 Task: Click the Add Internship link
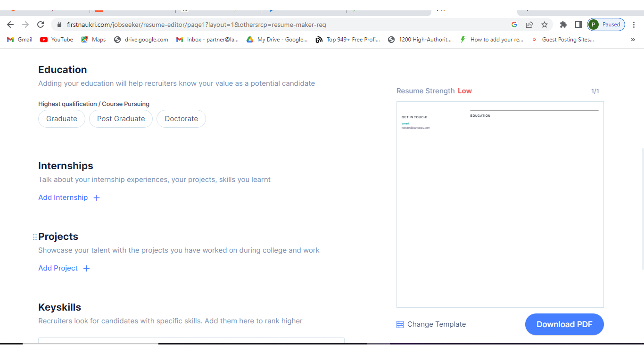(63, 197)
